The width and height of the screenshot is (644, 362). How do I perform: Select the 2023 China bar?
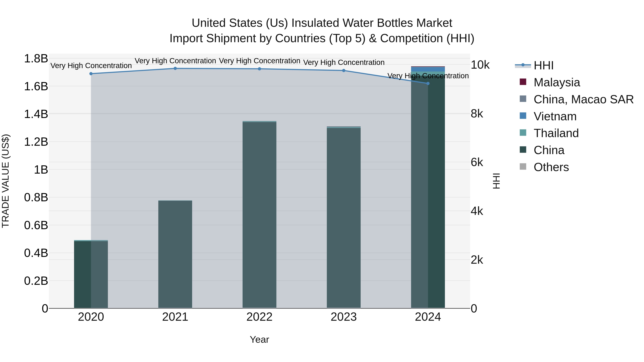tap(344, 218)
